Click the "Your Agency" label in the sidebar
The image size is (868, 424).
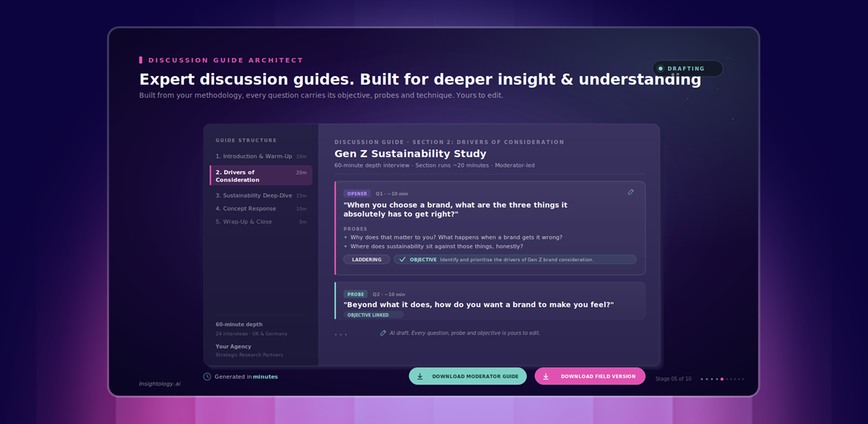pos(233,347)
